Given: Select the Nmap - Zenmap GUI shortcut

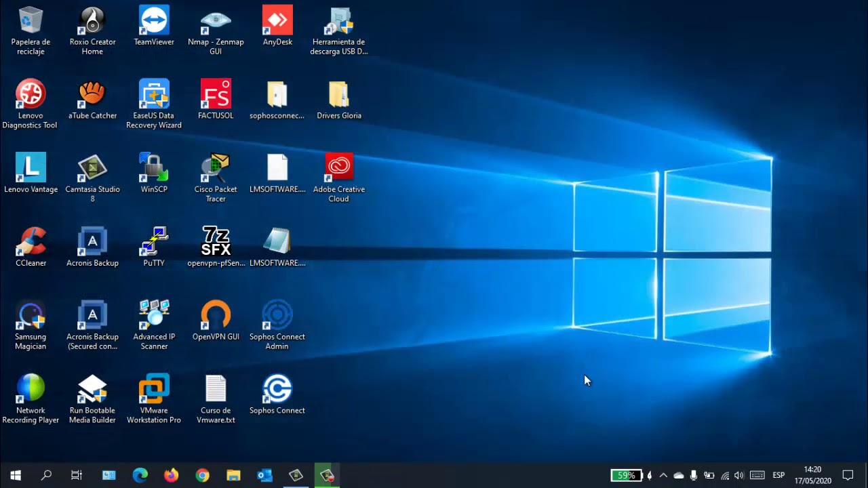Looking at the screenshot, I should coord(216,30).
